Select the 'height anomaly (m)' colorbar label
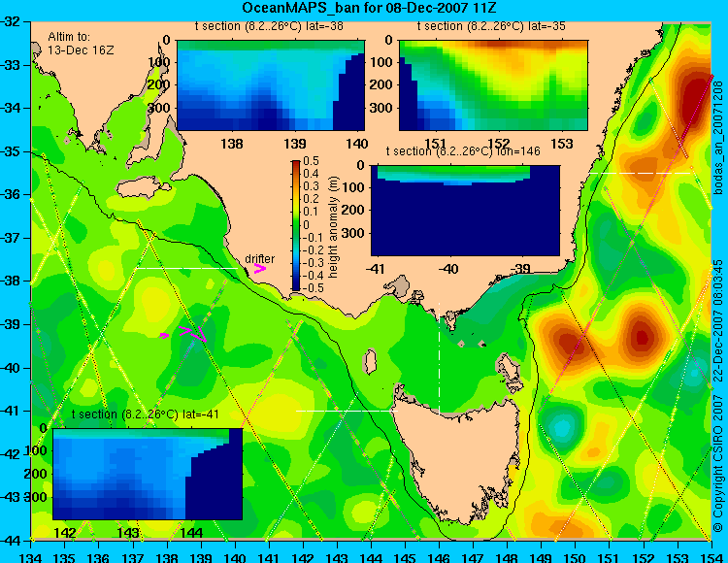728x563 pixels. pos(333,227)
